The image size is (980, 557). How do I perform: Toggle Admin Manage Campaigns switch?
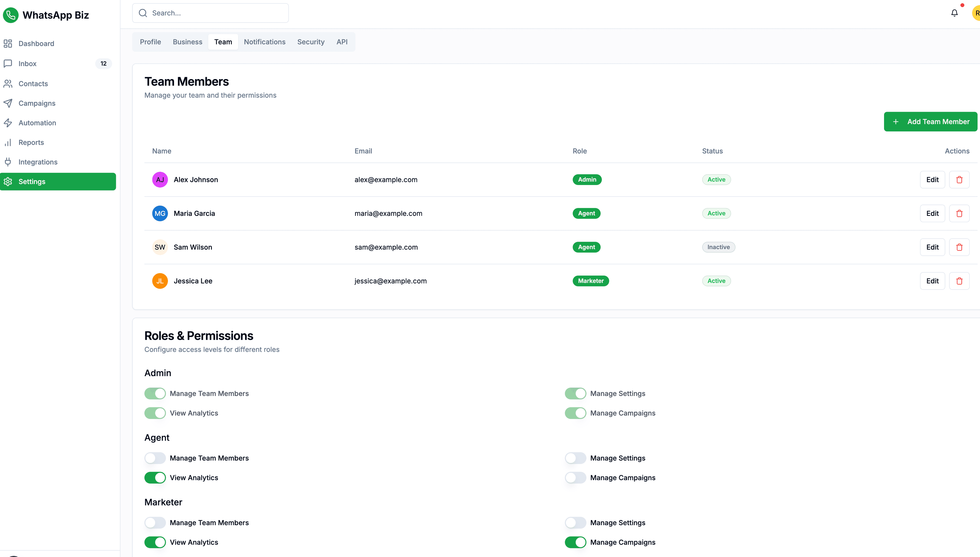[575, 413]
